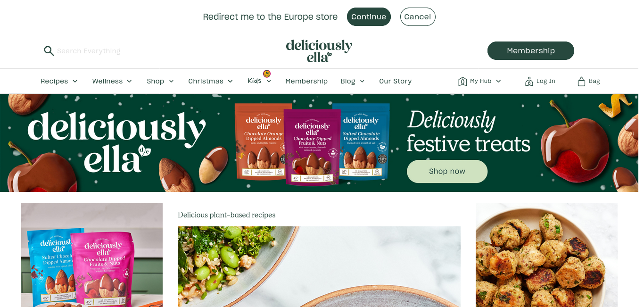Open the Our Story page
Viewport: 644px width, 307px height.
[396, 81]
